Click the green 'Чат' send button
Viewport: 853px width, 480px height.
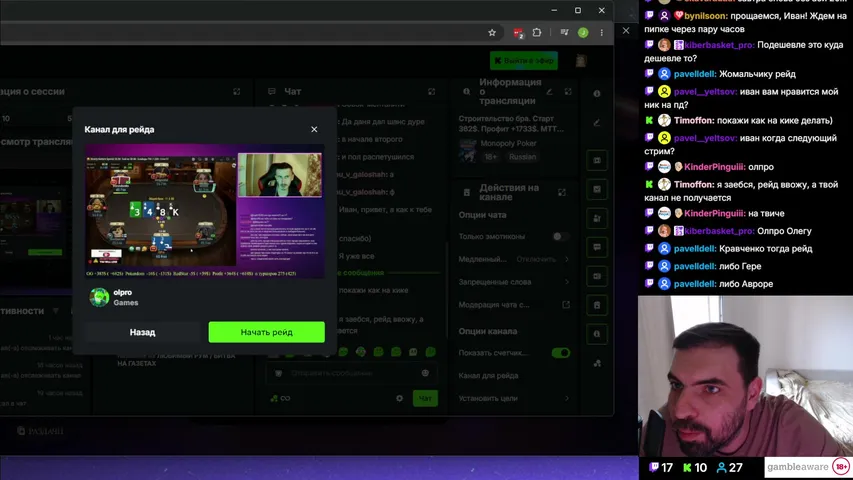tap(425, 398)
